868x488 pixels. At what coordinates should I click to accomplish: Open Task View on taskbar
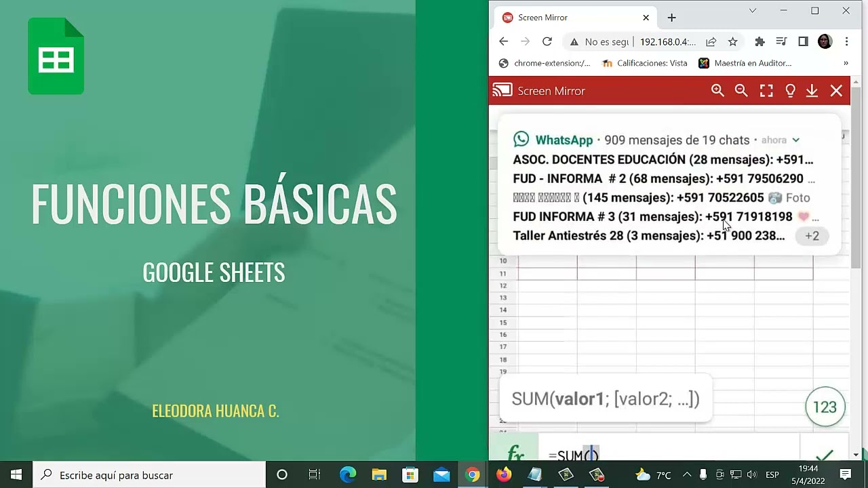point(314,475)
